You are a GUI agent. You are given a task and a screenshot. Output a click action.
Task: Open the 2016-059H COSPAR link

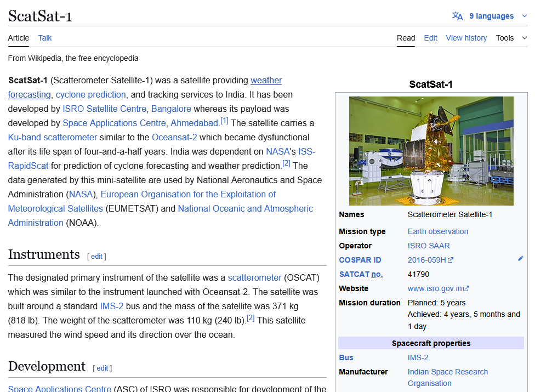(x=427, y=260)
